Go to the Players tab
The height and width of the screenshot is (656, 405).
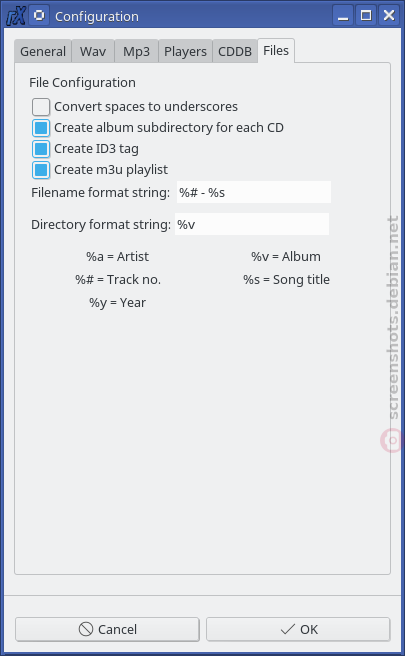(185, 51)
